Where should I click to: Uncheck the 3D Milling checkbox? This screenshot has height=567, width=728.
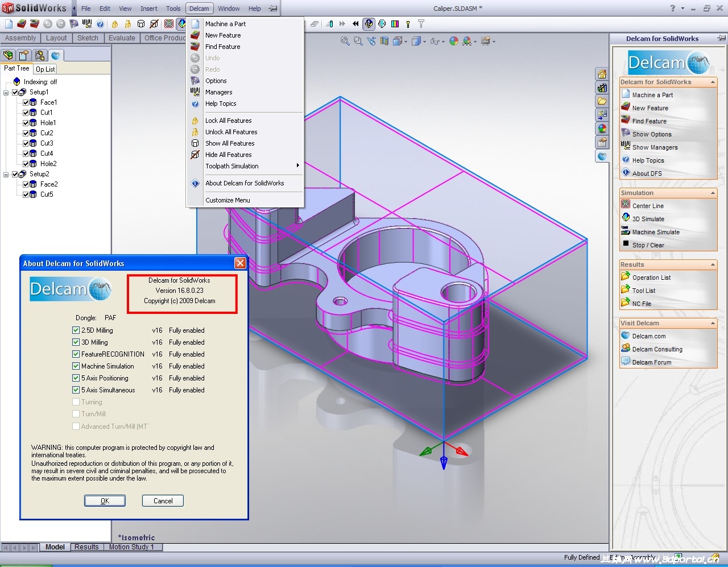pyautogui.click(x=76, y=342)
